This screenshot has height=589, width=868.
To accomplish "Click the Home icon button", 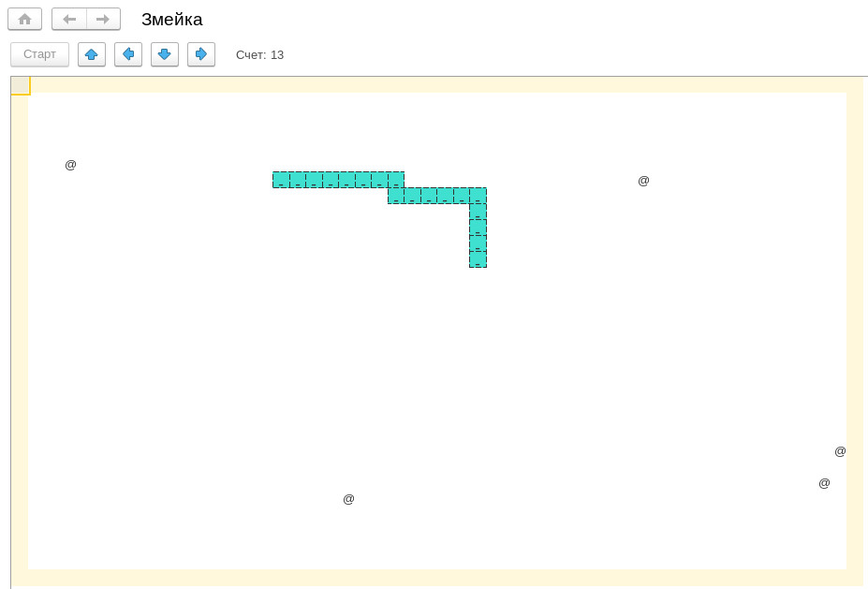I will [24, 19].
